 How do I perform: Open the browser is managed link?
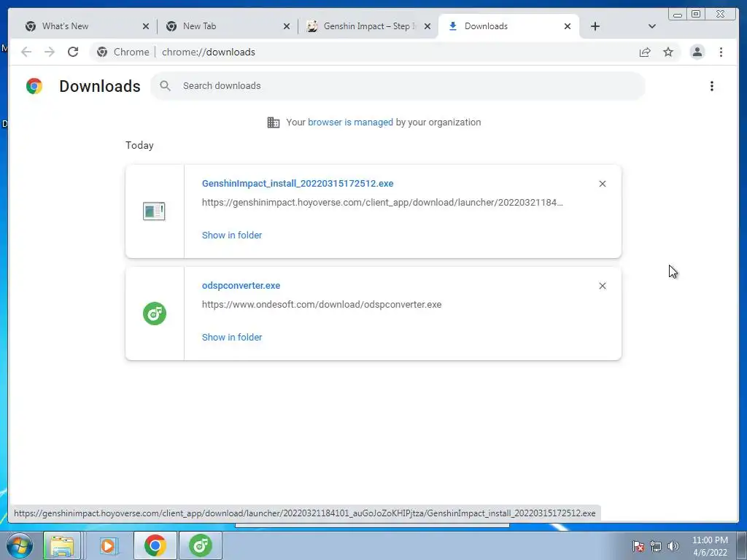click(350, 122)
